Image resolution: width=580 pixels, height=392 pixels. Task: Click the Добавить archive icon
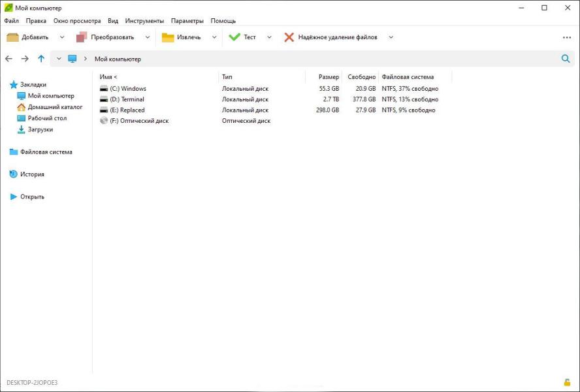coord(12,37)
